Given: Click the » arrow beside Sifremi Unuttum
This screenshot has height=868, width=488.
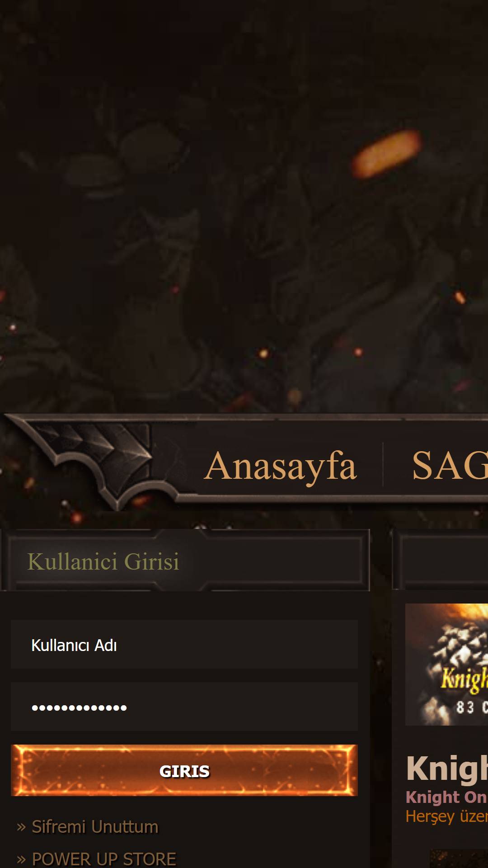Looking at the screenshot, I should tap(21, 828).
